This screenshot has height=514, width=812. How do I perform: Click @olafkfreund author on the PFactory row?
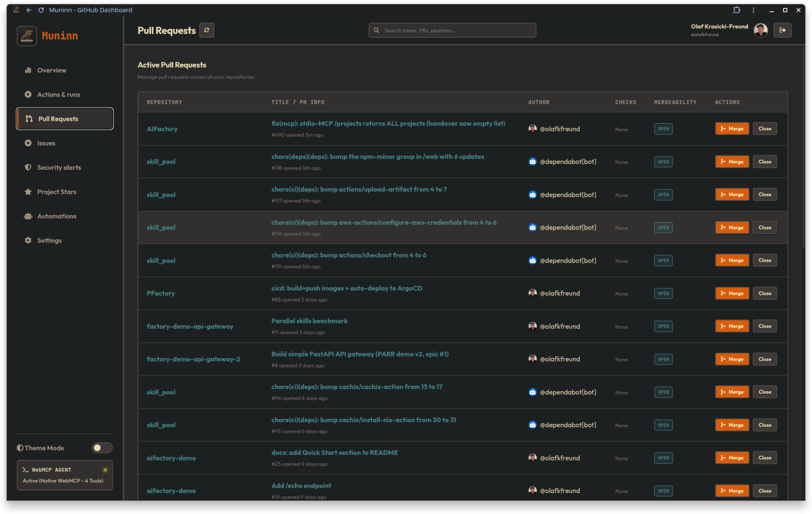click(560, 293)
